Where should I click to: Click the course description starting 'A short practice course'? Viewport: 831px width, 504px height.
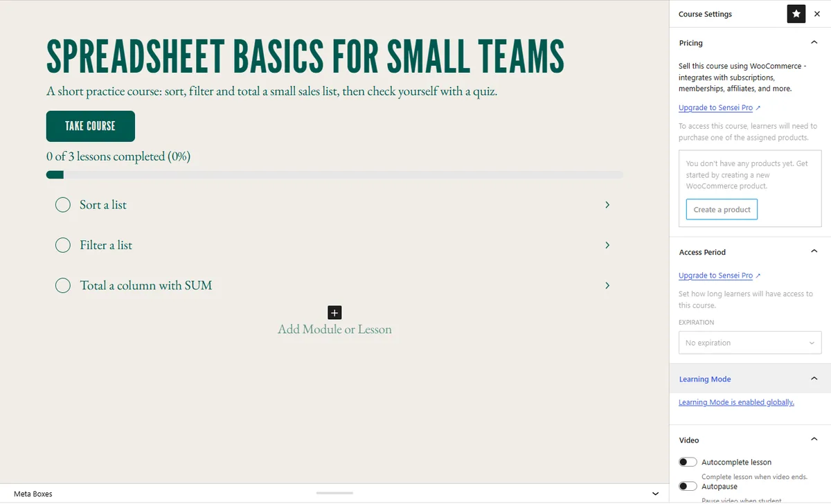(x=271, y=91)
